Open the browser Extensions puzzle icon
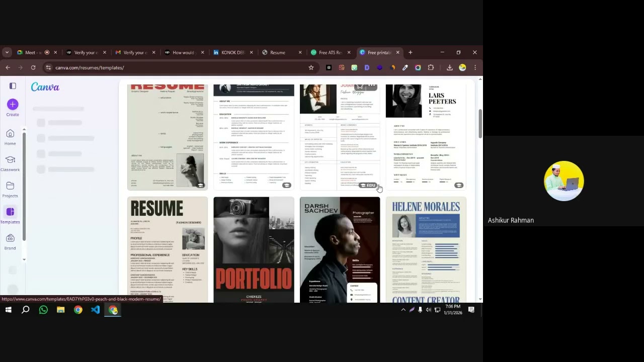The image size is (644, 362). pyautogui.click(x=431, y=67)
